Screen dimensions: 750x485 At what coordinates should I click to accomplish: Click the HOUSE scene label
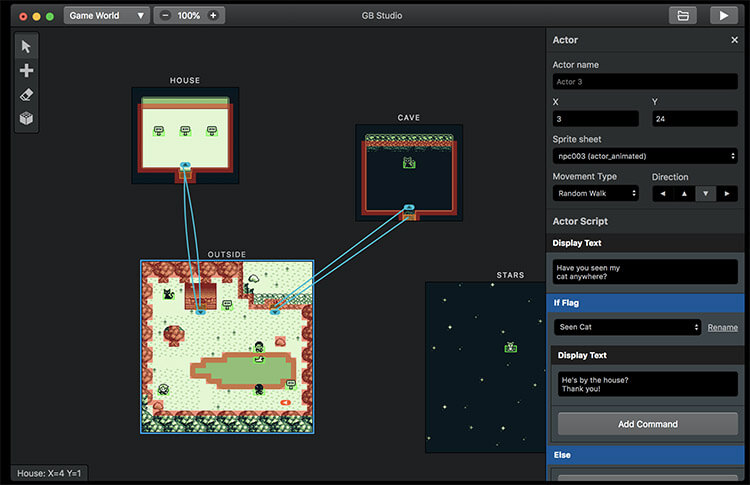(x=185, y=80)
